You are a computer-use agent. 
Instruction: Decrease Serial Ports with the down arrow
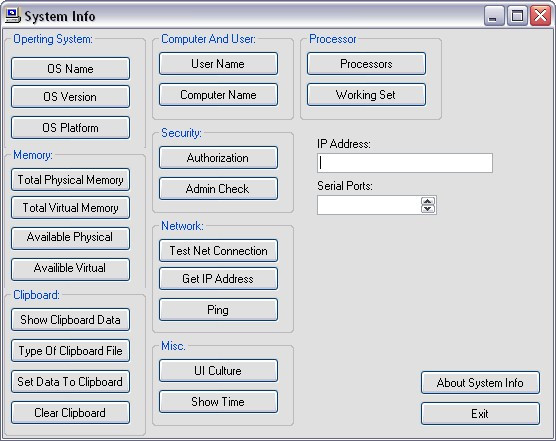(x=428, y=209)
